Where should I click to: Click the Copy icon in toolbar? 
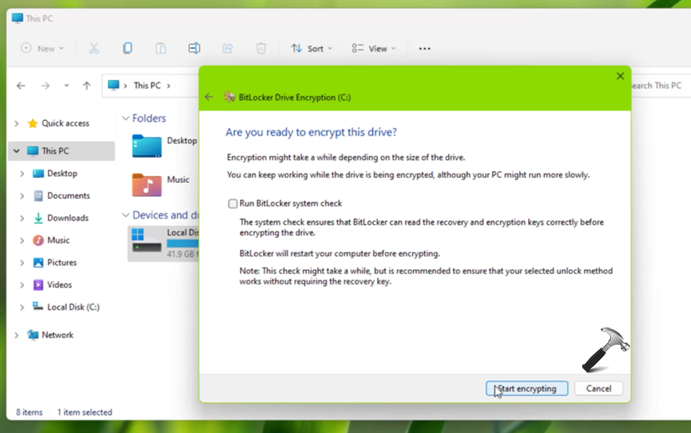[x=127, y=48]
